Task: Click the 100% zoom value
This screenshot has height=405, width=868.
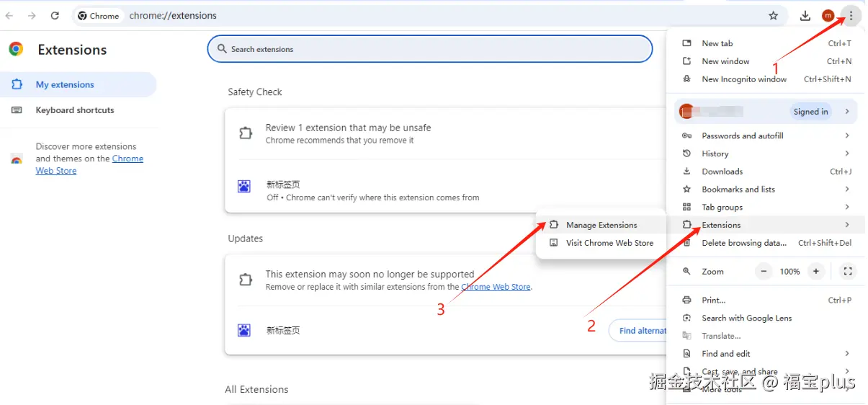Action: pos(789,272)
